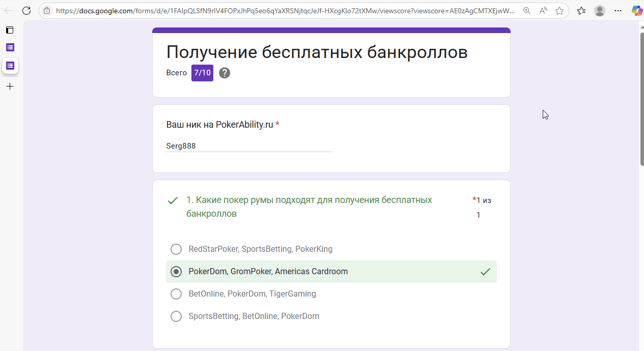The height and width of the screenshot is (351, 644).
Task: Click the question text "1. Какие покер румы подходят"
Action: 309,207
